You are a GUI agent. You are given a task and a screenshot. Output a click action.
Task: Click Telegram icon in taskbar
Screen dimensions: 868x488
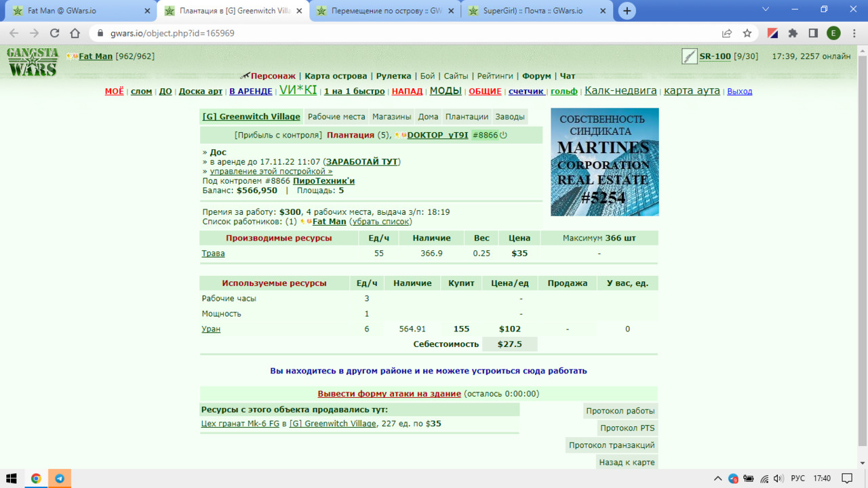(60, 479)
